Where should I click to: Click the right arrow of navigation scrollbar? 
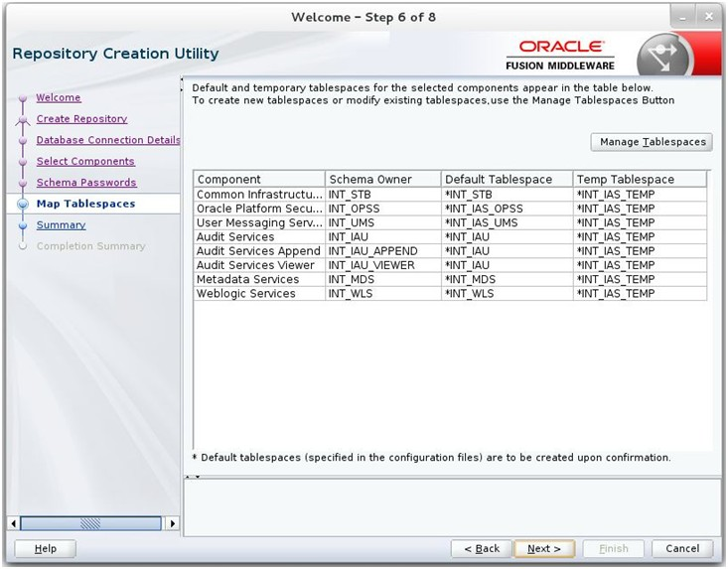tap(173, 523)
